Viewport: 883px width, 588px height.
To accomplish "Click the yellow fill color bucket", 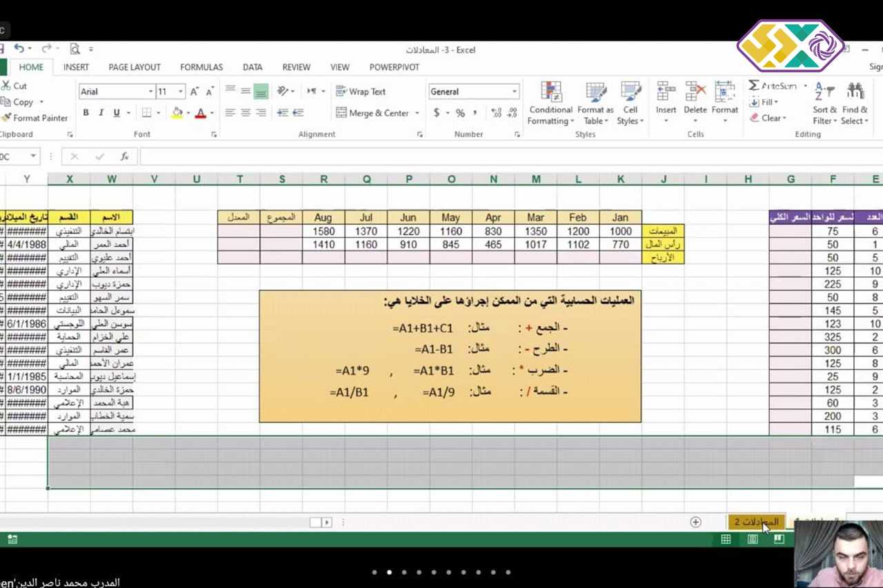I will [x=177, y=113].
